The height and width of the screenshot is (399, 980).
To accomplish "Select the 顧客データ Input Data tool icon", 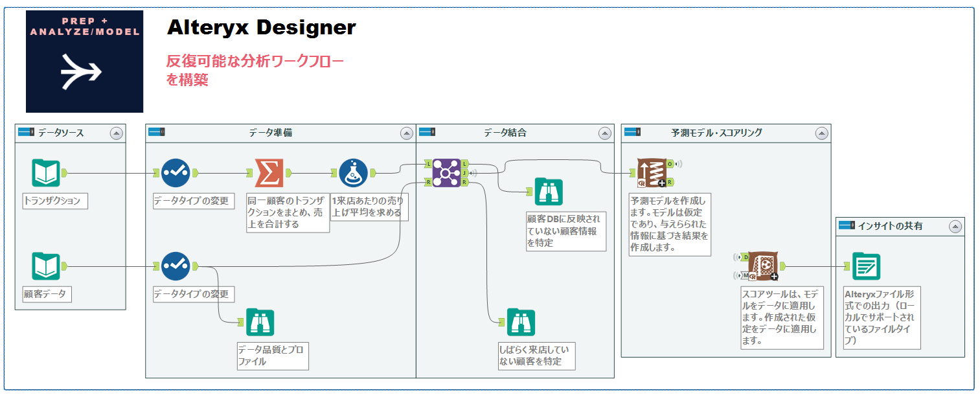I will [46, 266].
